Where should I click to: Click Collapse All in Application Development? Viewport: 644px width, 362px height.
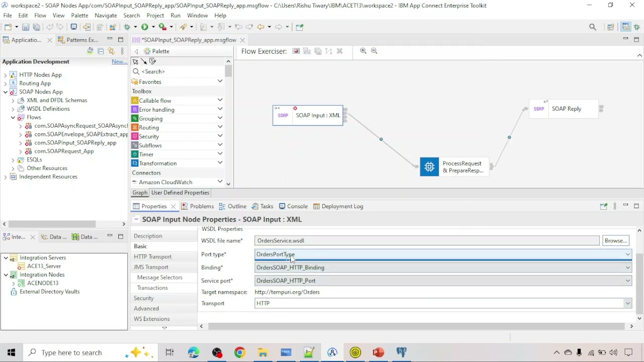[101, 51]
